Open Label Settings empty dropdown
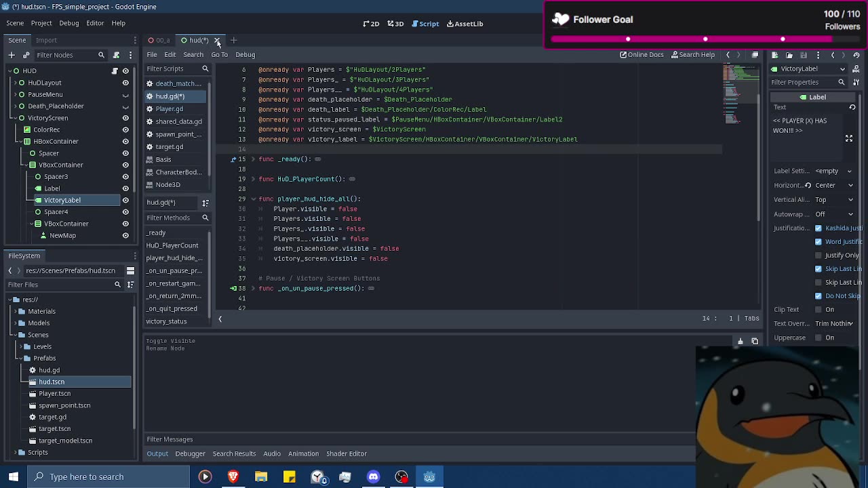The height and width of the screenshot is (488, 868). coord(834,171)
